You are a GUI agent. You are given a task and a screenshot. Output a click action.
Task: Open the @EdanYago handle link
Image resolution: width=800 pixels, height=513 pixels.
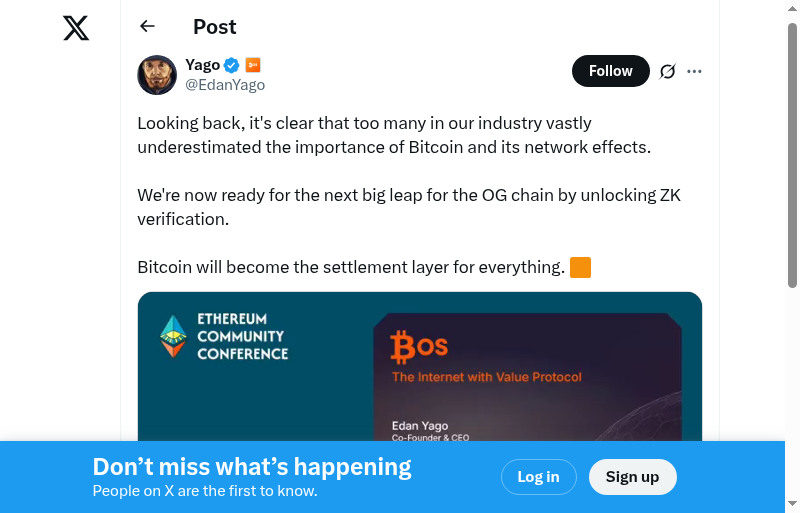point(225,85)
